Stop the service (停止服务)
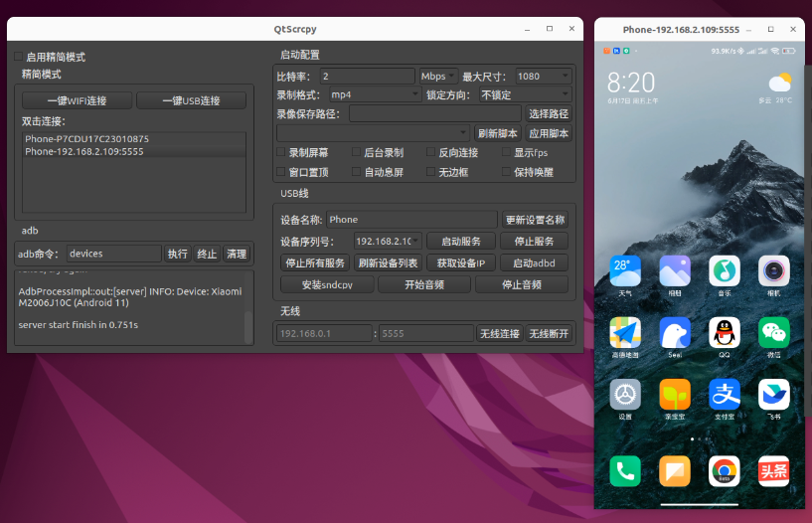This screenshot has height=523, width=812. pyautogui.click(x=534, y=242)
